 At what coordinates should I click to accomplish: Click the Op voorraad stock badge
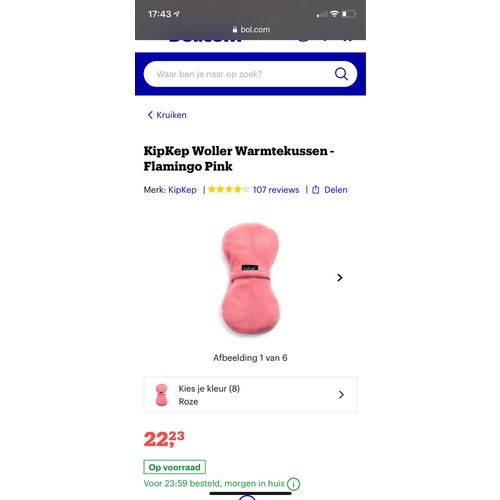click(x=174, y=467)
